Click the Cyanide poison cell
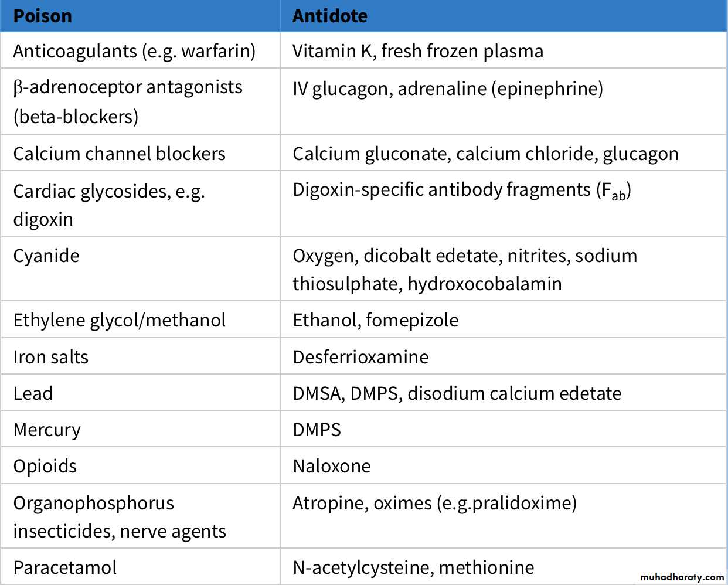Viewport: 728px width, 585px height. 46,256
